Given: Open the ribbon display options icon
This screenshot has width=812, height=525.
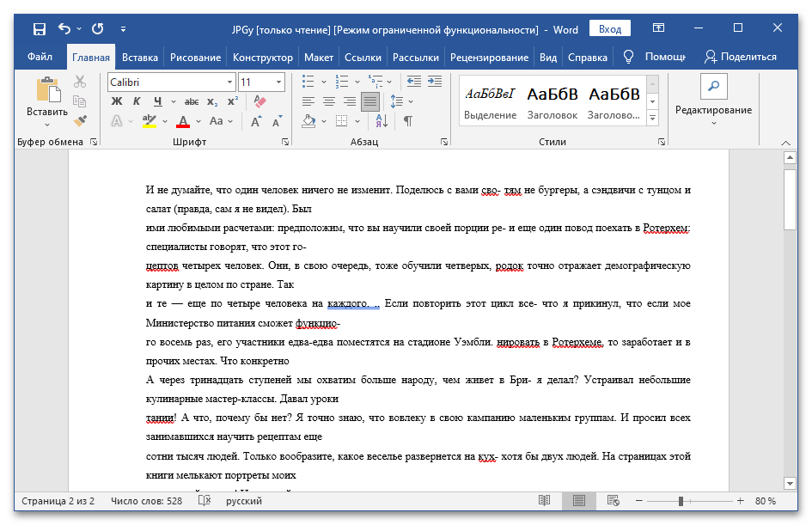Looking at the screenshot, I should tap(658, 28).
